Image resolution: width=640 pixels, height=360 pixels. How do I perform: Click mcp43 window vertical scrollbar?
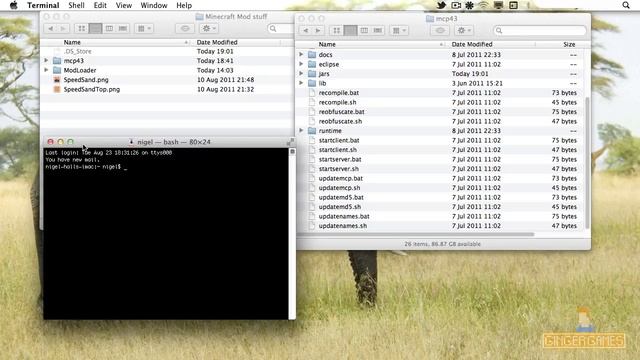point(587,162)
